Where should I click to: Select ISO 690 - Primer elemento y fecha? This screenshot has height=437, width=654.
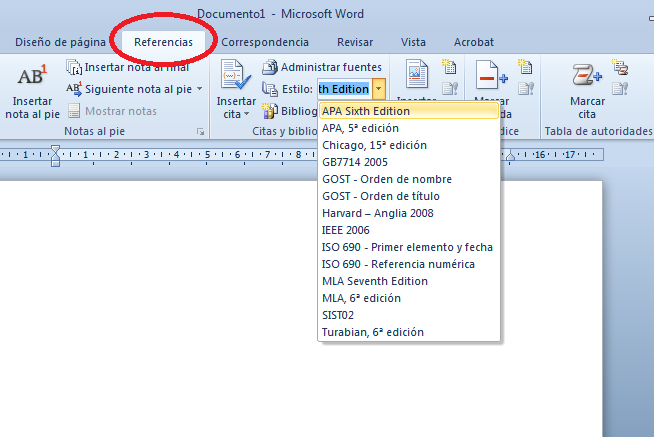(x=409, y=247)
